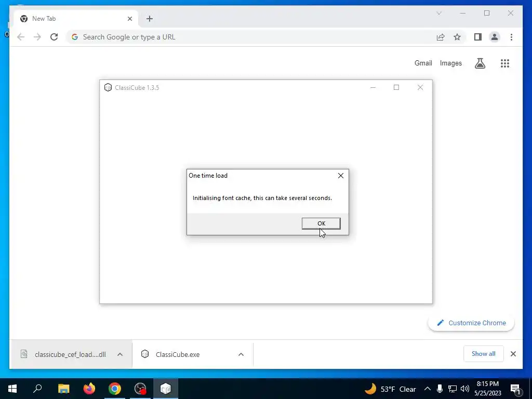The image size is (532, 399).
Task: Close the Chrome window
Action: tap(510, 13)
